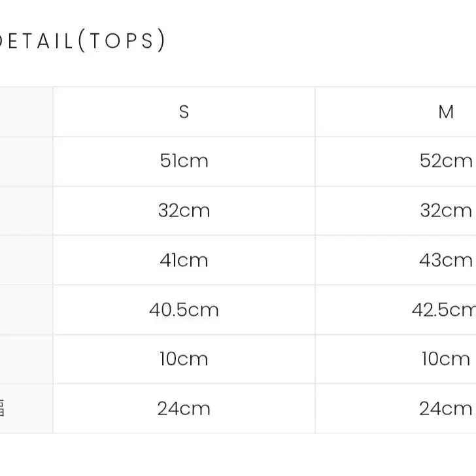Click the gray label cell of 24cm row
Screen dimensions: 476x476
coord(25,409)
